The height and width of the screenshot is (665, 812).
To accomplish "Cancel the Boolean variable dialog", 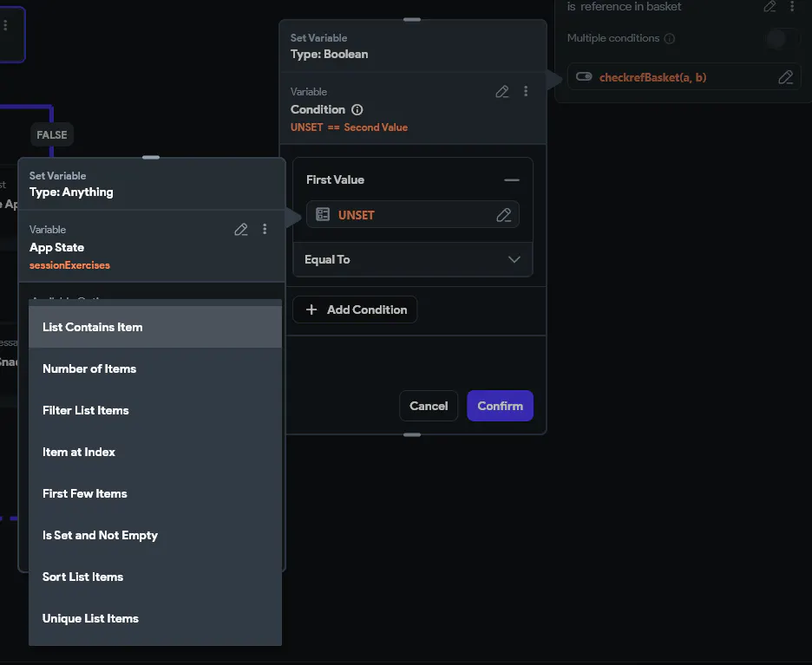I will coord(429,406).
